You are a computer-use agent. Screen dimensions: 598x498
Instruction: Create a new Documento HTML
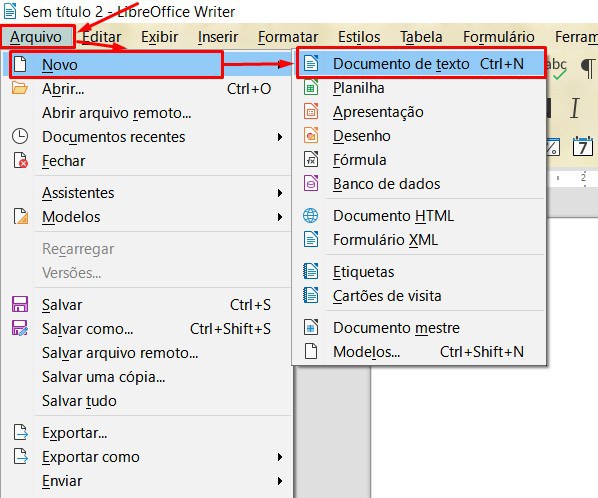pyautogui.click(x=420, y=216)
